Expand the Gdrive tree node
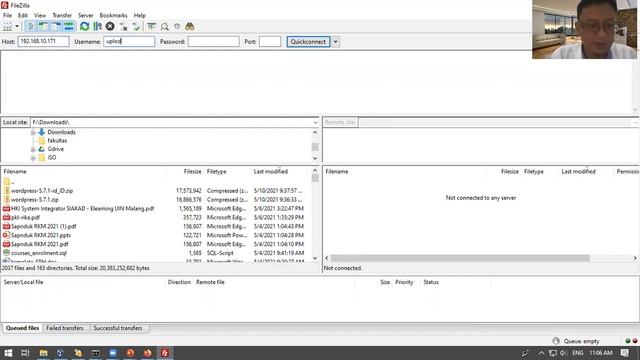The image size is (640, 360). tap(33, 149)
